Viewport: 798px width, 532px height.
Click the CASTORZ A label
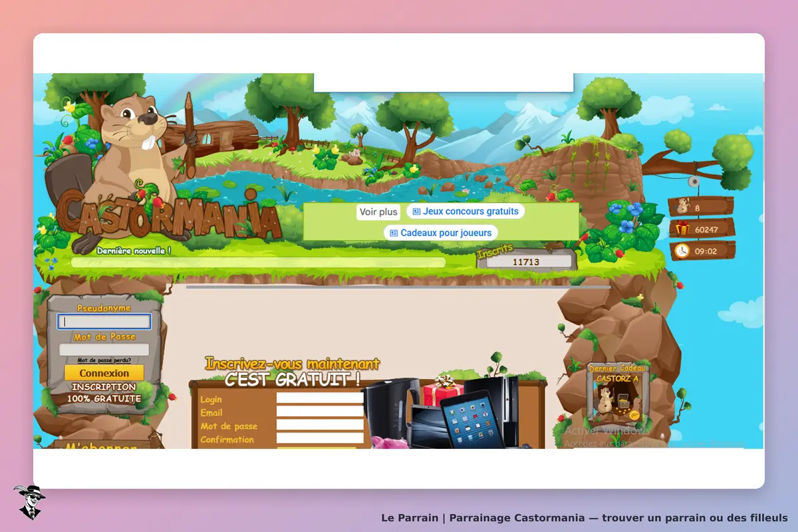point(618,378)
